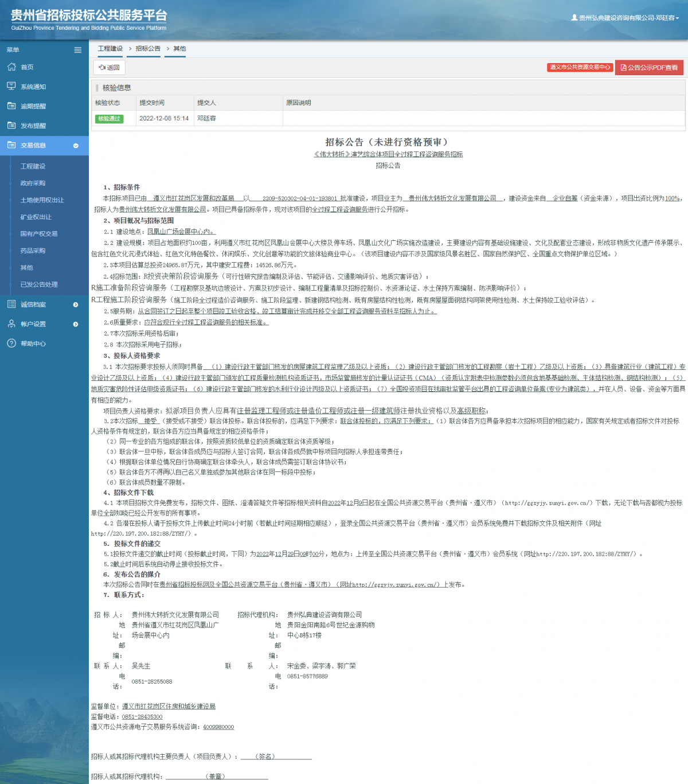Open 系统通知 via its monitor icon
Image resolution: width=688 pixels, height=784 pixels.
[11, 86]
